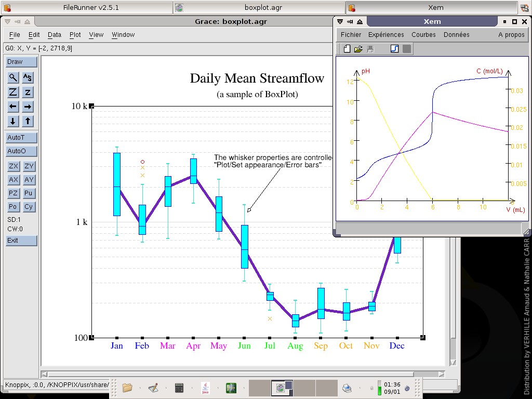Open the Courbes menu in Xem

click(423, 35)
